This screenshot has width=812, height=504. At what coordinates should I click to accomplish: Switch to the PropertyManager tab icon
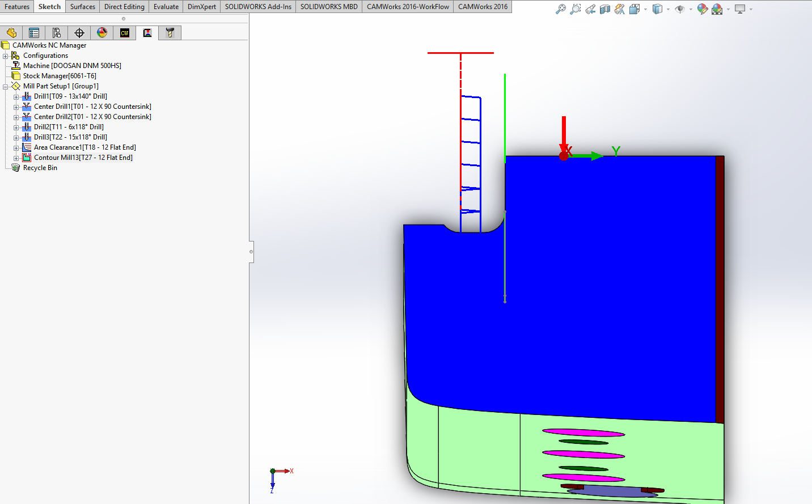[x=34, y=33]
